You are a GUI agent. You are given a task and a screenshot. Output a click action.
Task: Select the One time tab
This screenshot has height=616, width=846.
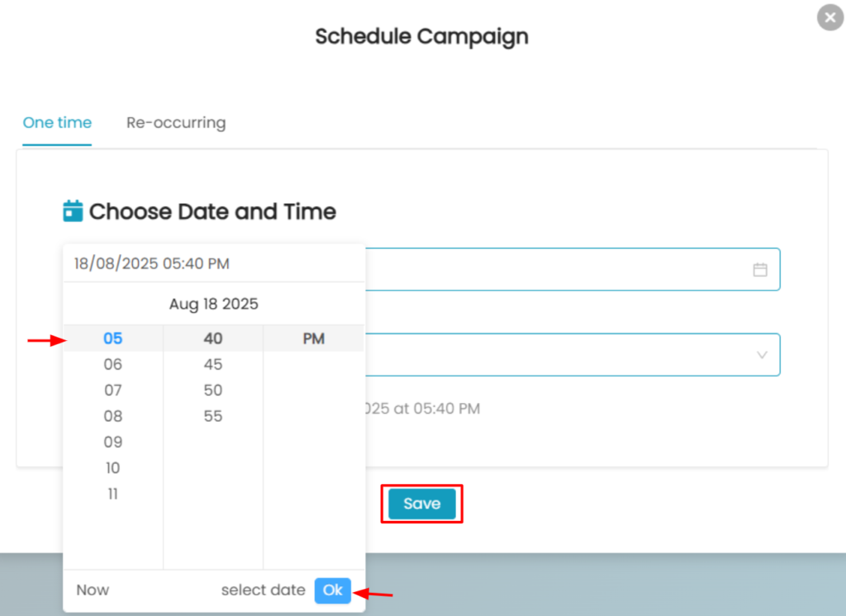(x=57, y=123)
